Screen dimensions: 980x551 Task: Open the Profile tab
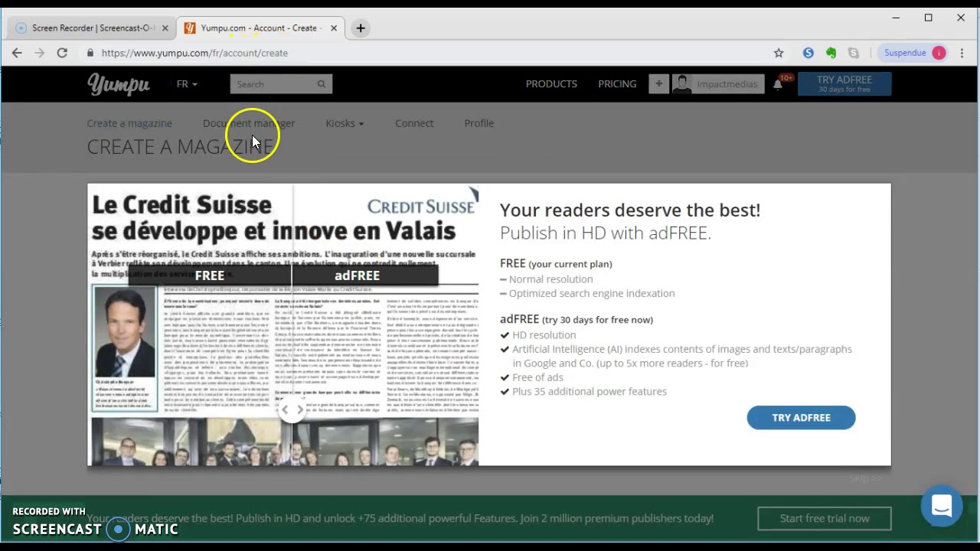click(x=479, y=123)
